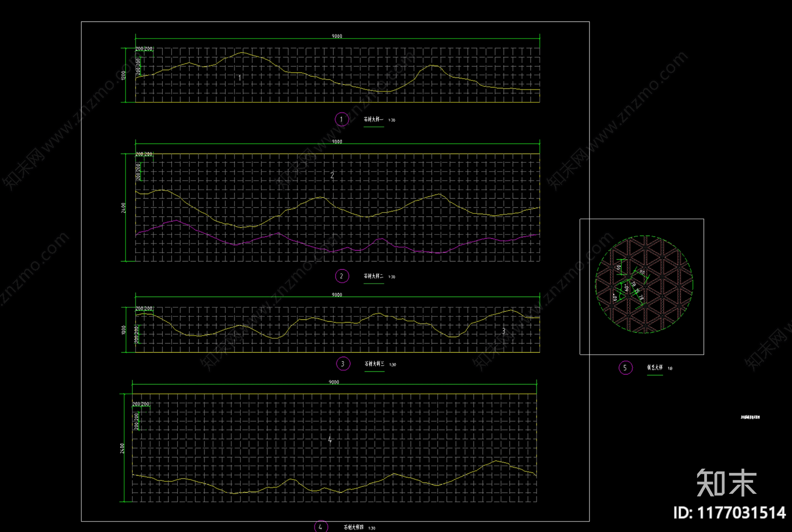Click the magenta detail bubble numbered 5
Image resolution: width=792 pixels, height=532 pixels.
[625, 368]
